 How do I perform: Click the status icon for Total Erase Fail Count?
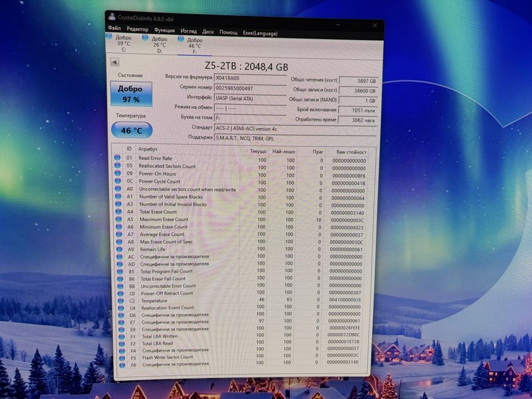point(120,279)
